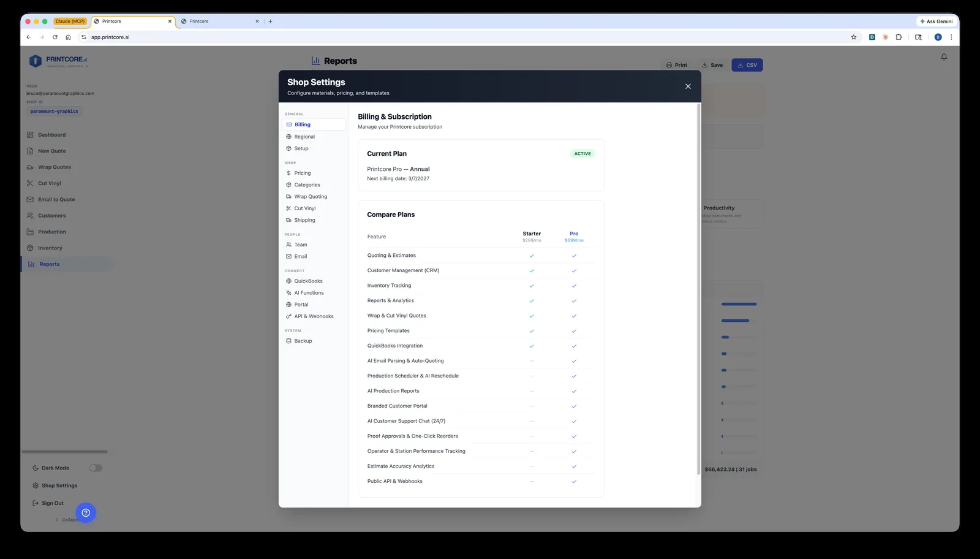
Task: Click the settings dialog vertical scrollbar
Action: tap(698, 289)
